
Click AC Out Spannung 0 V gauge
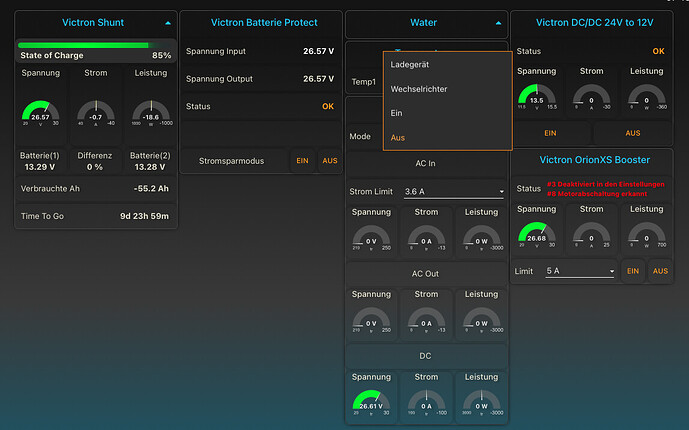[x=371, y=320]
